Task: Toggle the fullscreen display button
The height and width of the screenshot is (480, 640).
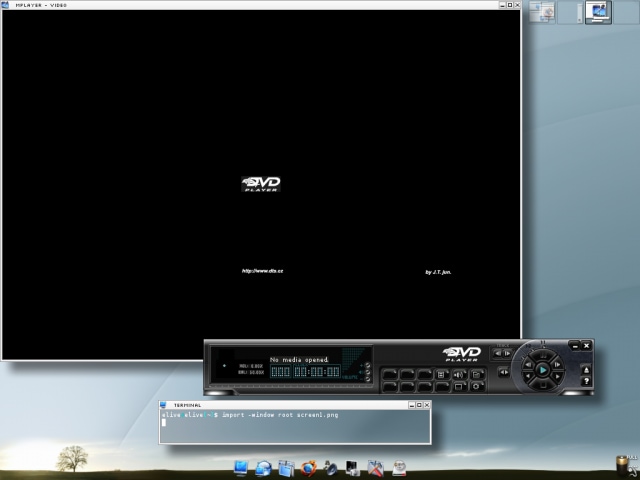Action: (x=460, y=387)
